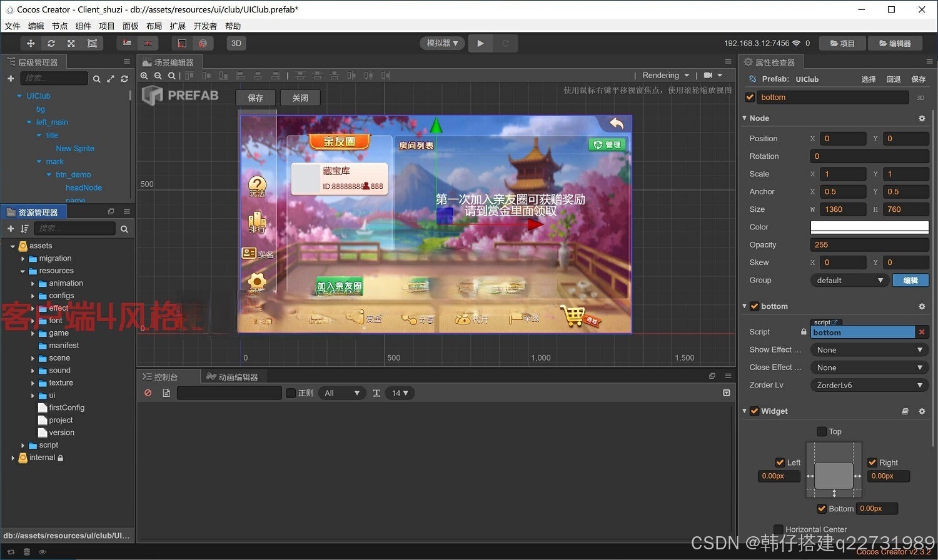Save the prefab in scene editor

(x=256, y=97)
